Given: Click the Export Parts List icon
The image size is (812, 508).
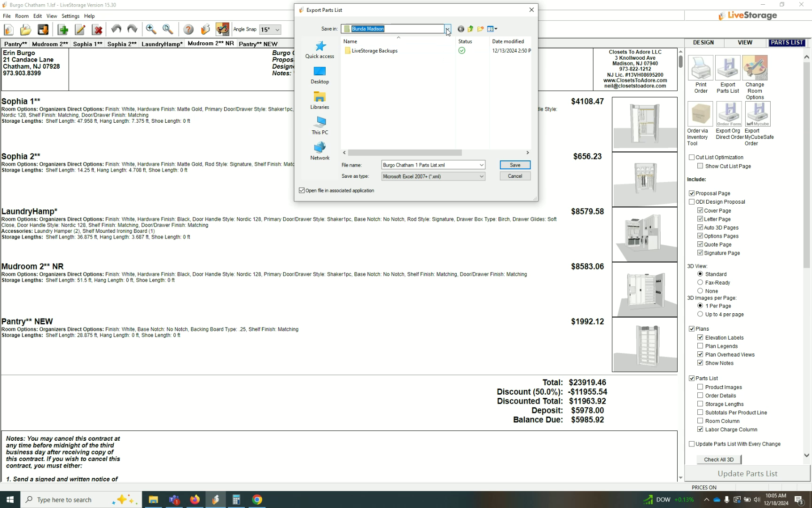Looking at the screenshot, I should point(728,68).
